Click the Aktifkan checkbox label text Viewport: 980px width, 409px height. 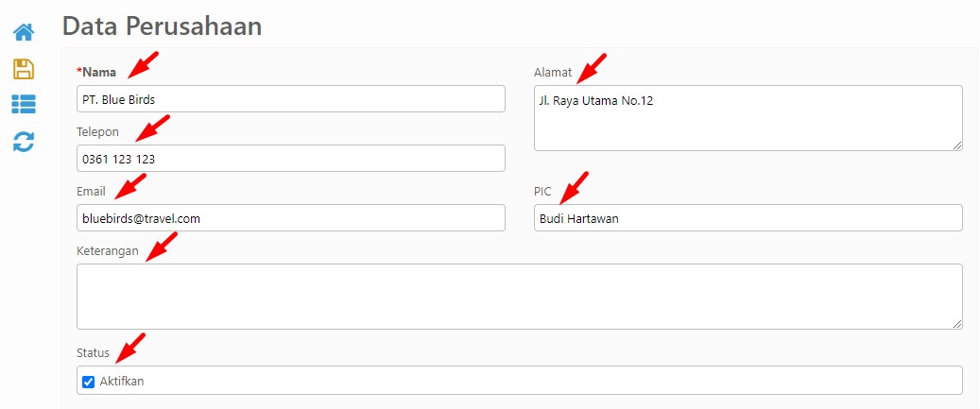click(122, 381)
